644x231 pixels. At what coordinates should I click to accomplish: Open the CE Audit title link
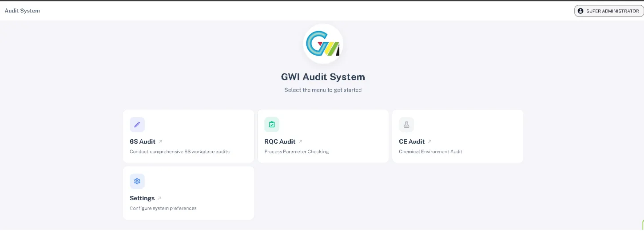click(x=412, y=142)
